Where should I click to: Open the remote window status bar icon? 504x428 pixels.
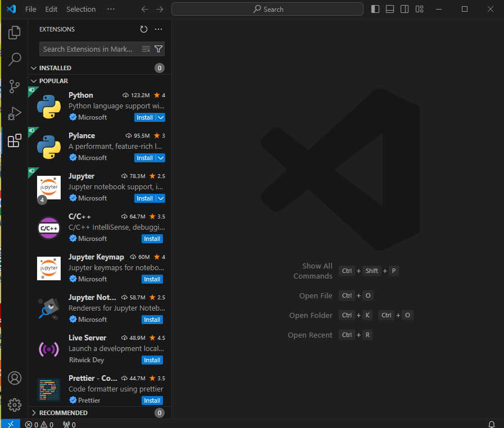[11, 424]
